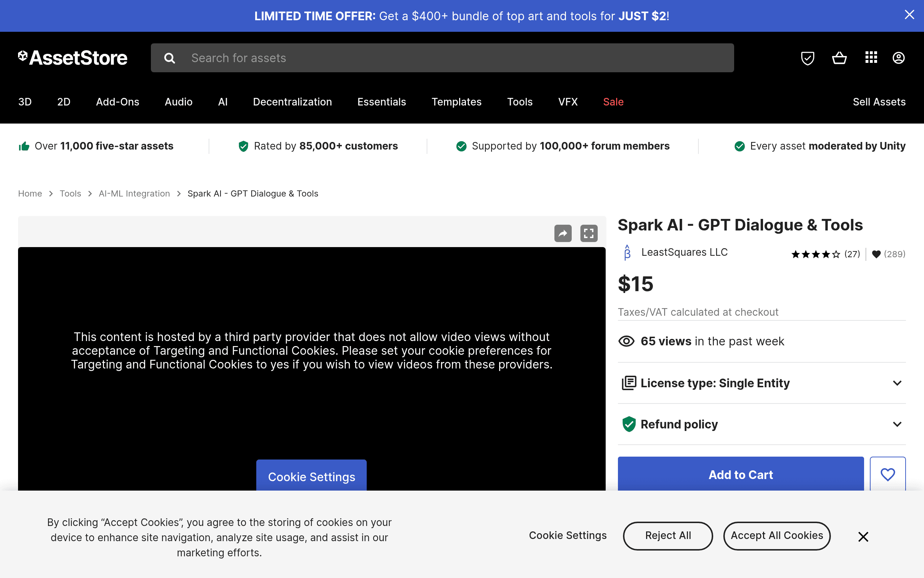924x578 pixels.
Task: Open the VFX category menu
Action: [x=568, y=102]
